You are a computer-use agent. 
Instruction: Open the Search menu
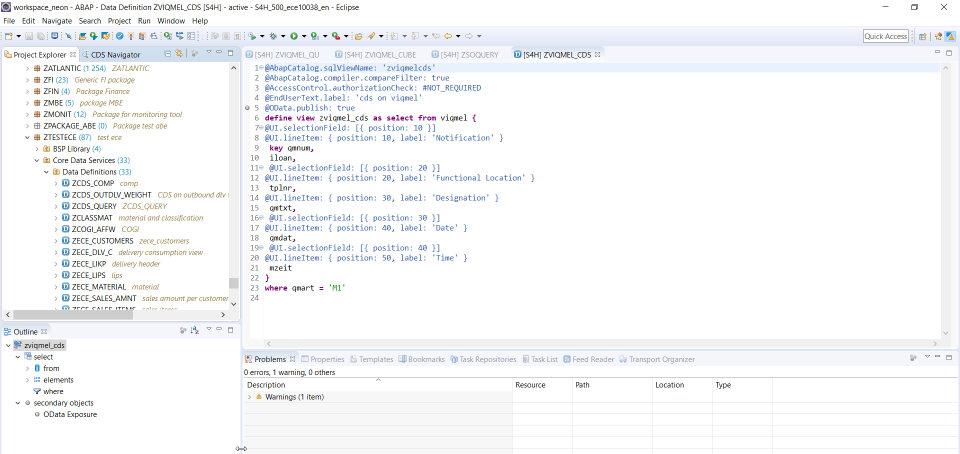[x=90, y=21]
